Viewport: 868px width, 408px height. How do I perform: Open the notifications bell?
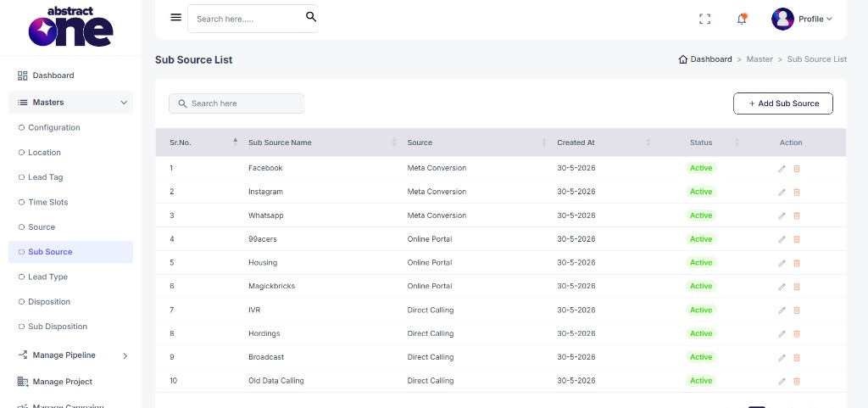coord(742,19)
